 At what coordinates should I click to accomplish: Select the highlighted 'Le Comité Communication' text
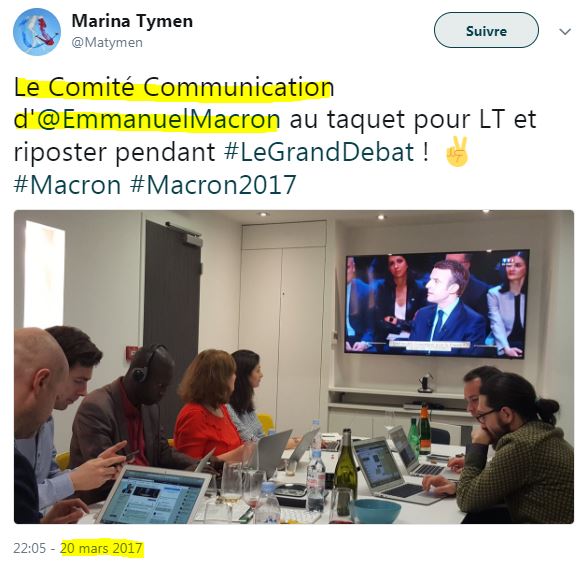click(x=174, y=87)
